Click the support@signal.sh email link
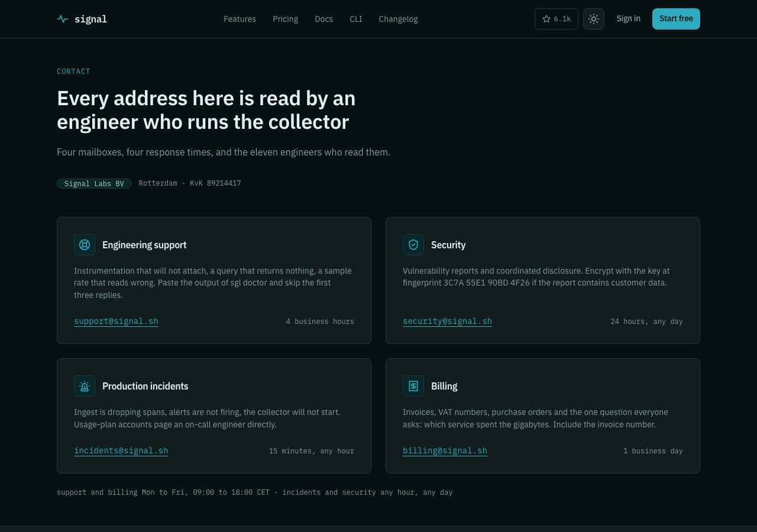 coord(116,322)
